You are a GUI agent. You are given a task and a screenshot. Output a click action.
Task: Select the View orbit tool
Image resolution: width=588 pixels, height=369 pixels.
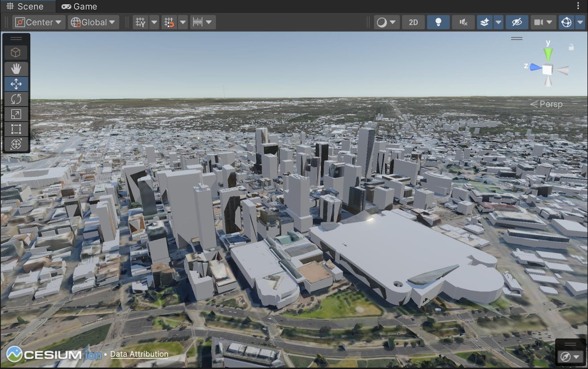16,144
